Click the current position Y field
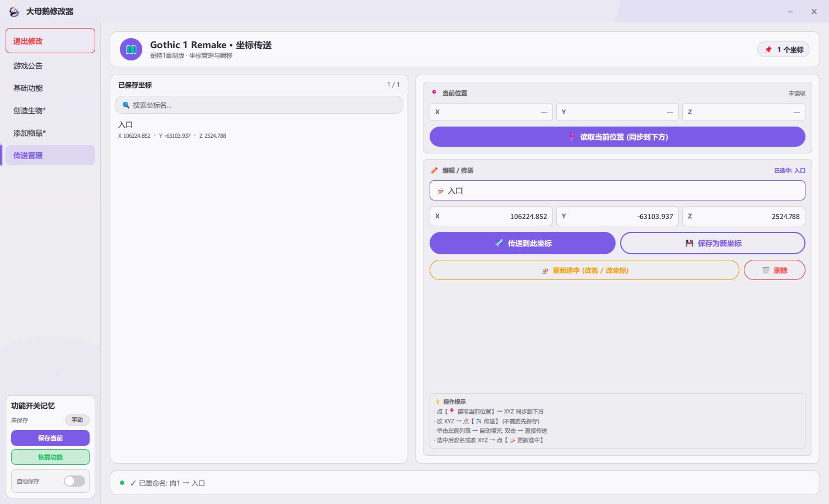The width and height of the screenshot is (829, 504). click(x=617, y=112)
